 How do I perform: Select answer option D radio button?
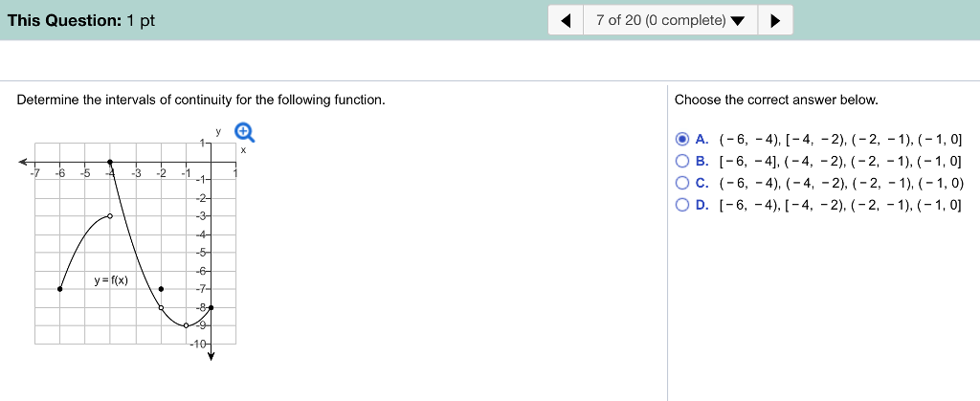tap(683, 205)
